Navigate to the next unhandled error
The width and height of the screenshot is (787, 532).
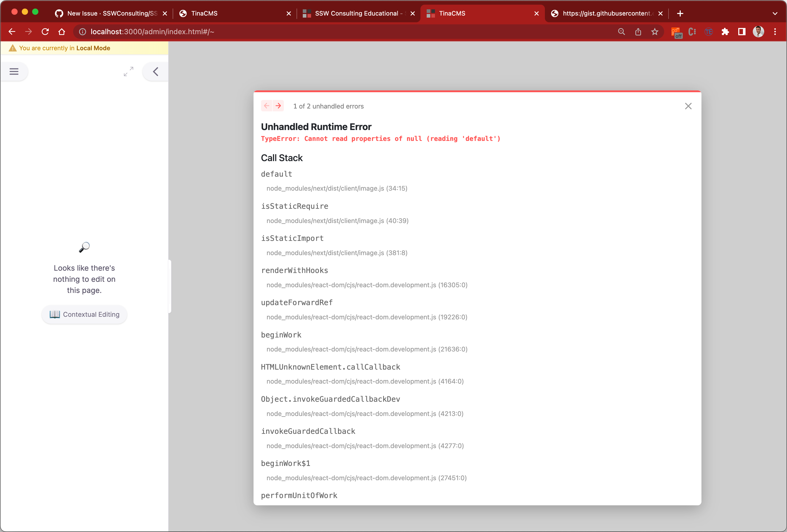[278, 106]
